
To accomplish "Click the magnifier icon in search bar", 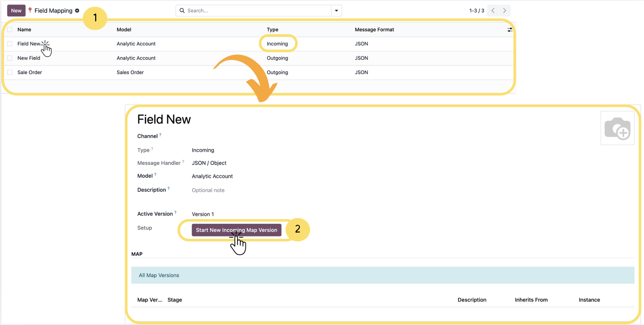I will pos(182,11).
